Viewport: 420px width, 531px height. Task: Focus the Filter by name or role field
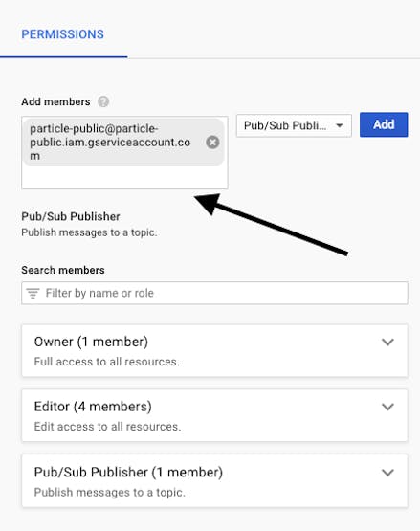(x=214, y=293)
